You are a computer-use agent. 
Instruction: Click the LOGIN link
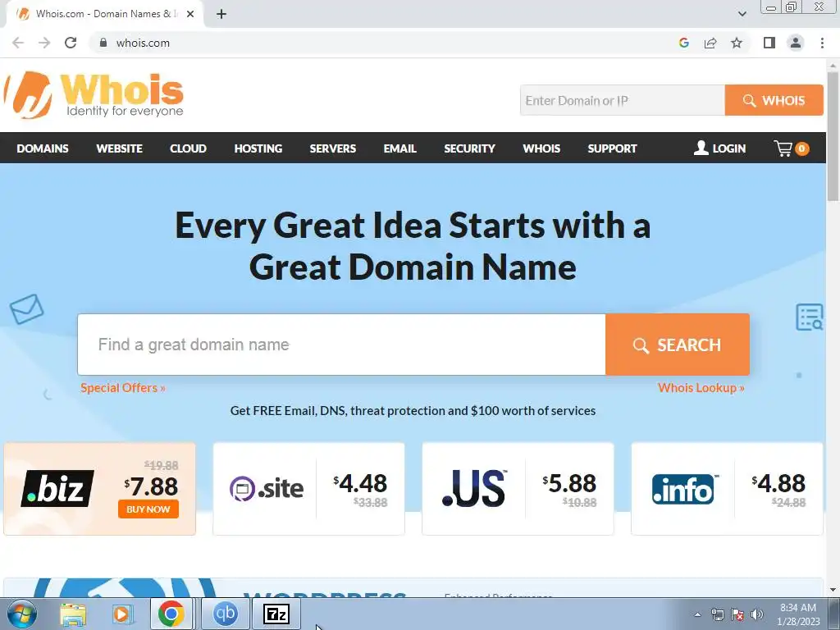[x=719, y=148]
